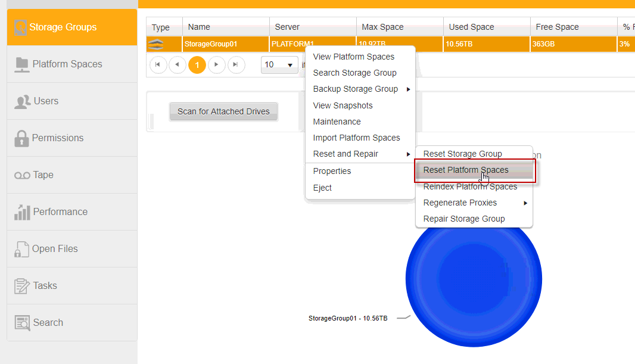Open the Search section in sidebar
Viewport: 635px width, 364px height.
point(72,322)
